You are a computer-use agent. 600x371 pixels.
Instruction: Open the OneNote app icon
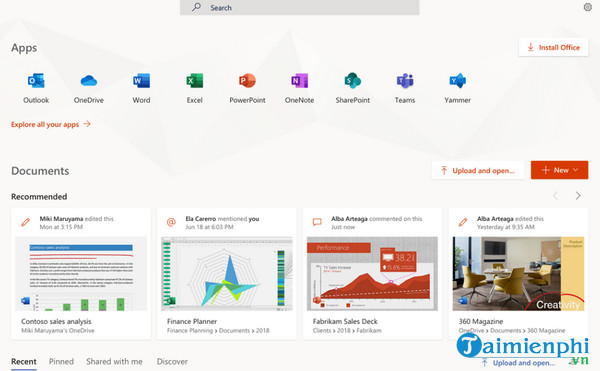(300, 81)
